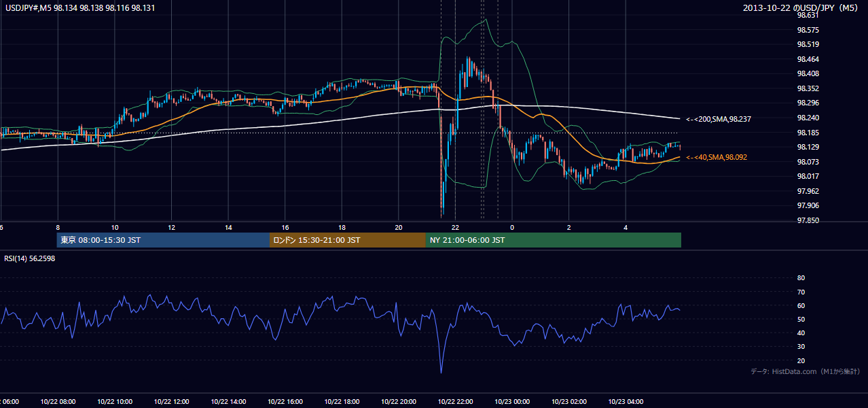Click RSI level 60 scale label
The width and height of the screenshot is (868, 408).
tap(801, 305)
